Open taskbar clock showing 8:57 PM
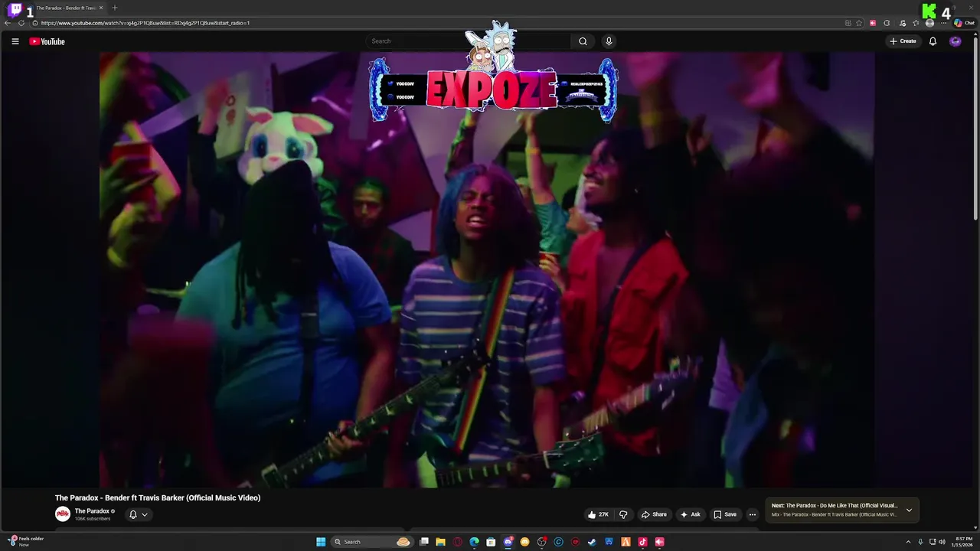 962,542
